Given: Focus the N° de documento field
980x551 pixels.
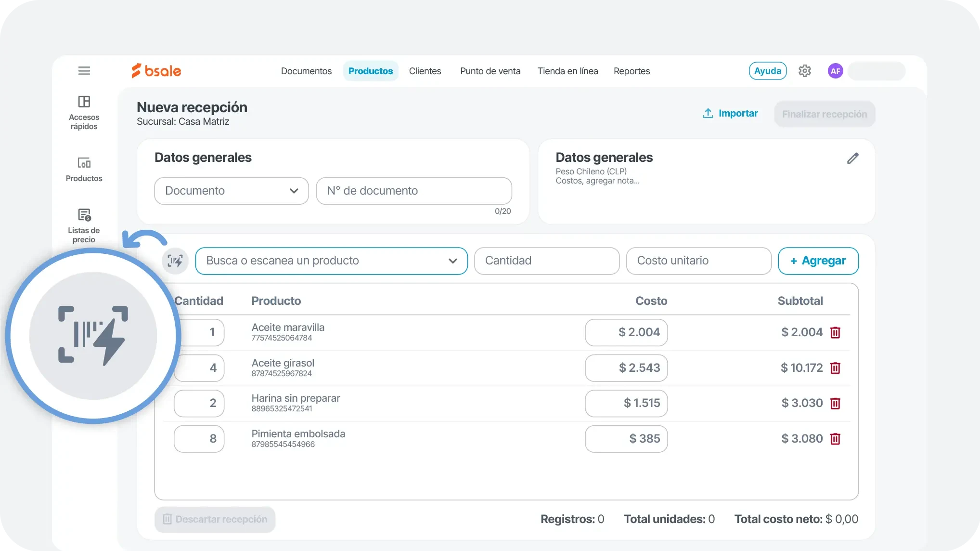Looking at the screenshot, I should 413,191.
